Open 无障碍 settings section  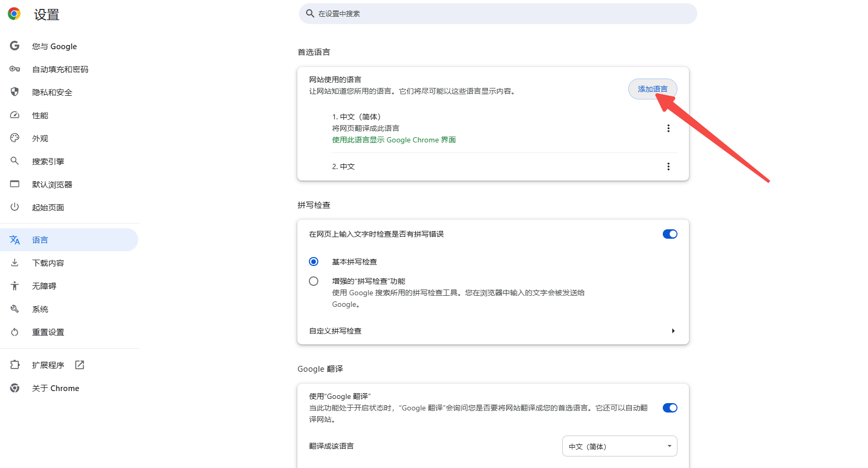pos(44,286)
